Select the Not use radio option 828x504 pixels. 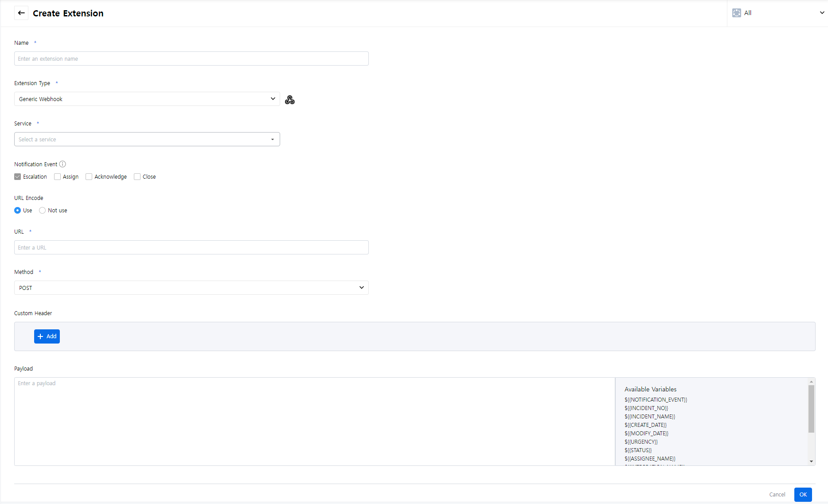coord(43,211)
